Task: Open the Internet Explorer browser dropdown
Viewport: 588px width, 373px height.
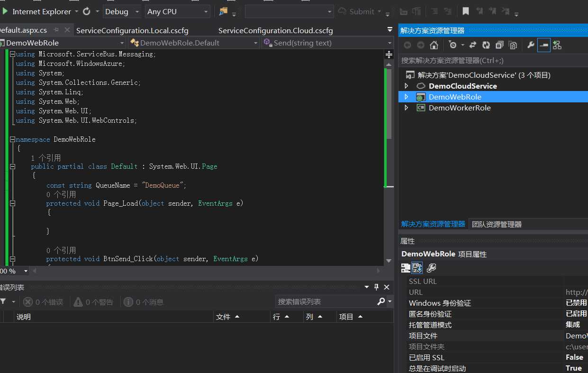Action: tap(76, 11)
